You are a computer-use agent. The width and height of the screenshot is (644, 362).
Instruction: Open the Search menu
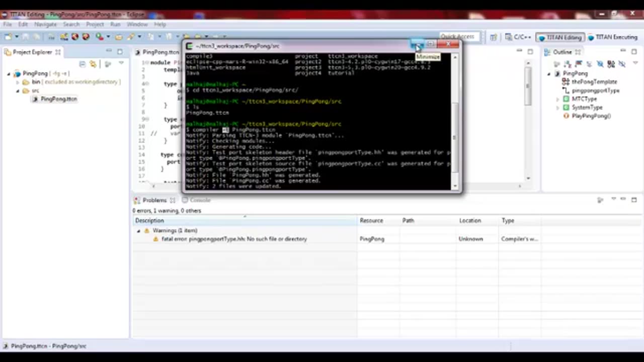coord(71,24)
